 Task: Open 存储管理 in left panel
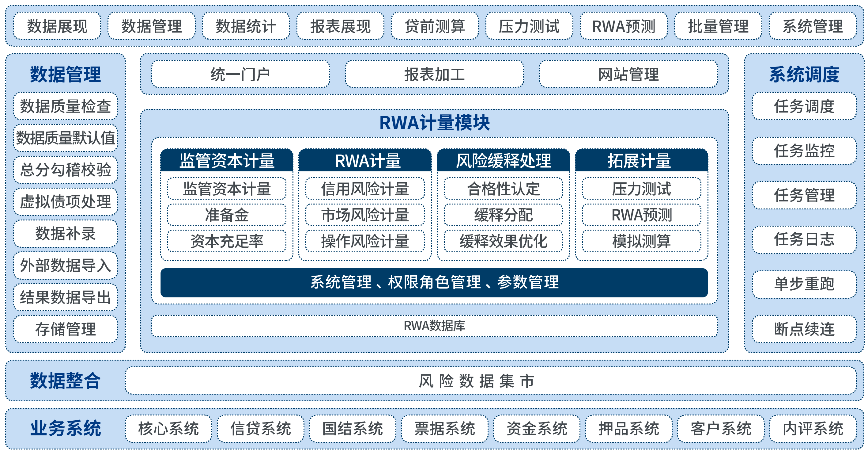(65, 329)
